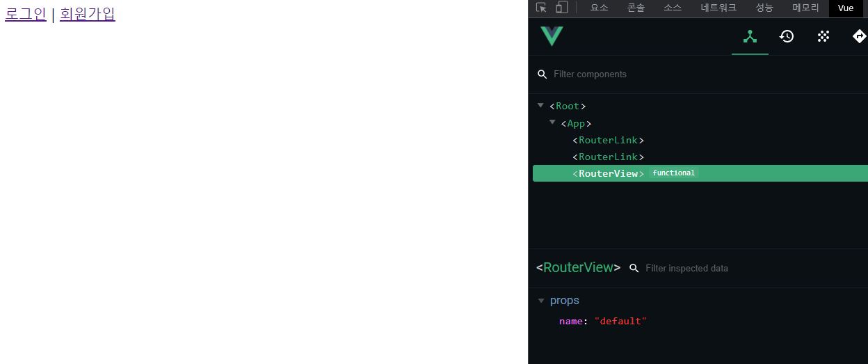
Task: Open the 소스 tab
Action: (673, 8)
